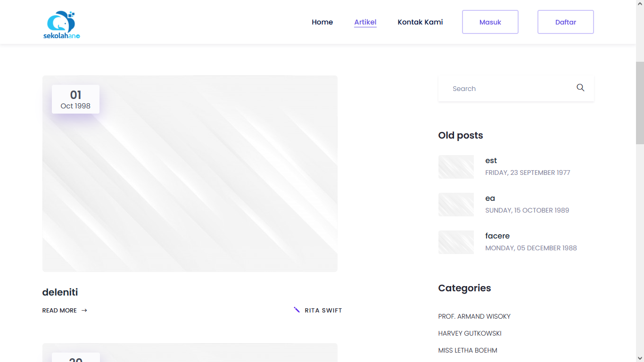Click the pencil icon beside Rita Swift

point(297,310)
